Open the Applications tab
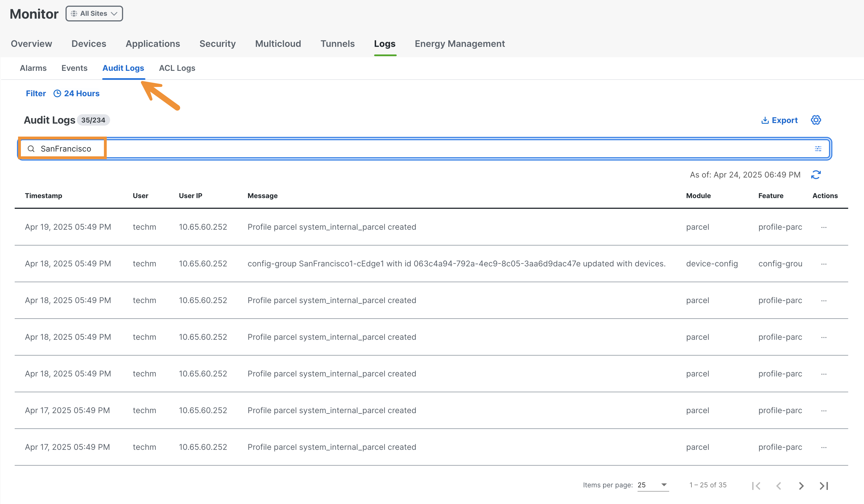 [x=153, y=43]
